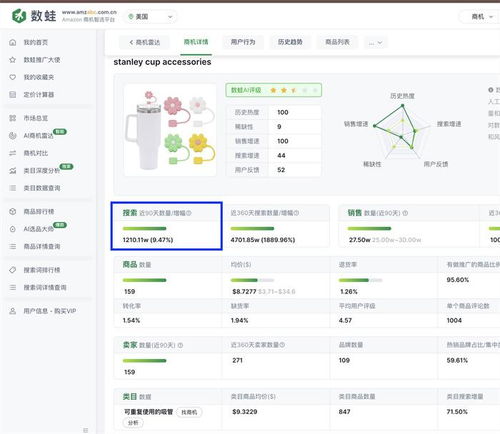Click the swap-arrows icon for 商机对比
Viewport: 500px width, 434px height.
(x=13, y=153)
